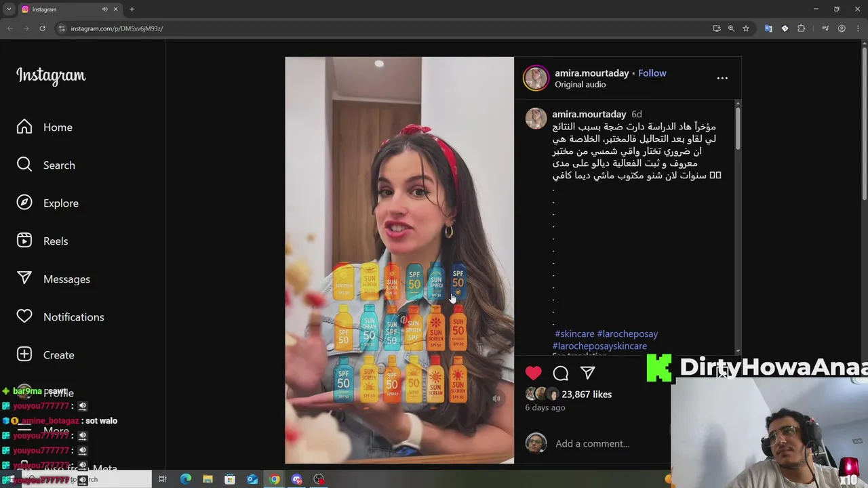Click the comment bubble icon
868x488 pixels.
561,373
